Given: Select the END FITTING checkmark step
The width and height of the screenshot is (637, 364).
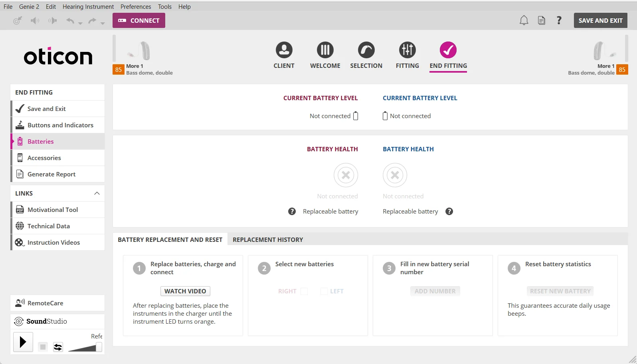Looking at the screenshot, I should click(x=448, y=50).
